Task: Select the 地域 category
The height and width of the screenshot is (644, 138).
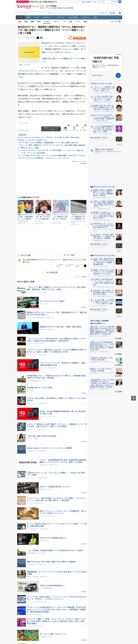Action: 85,21
